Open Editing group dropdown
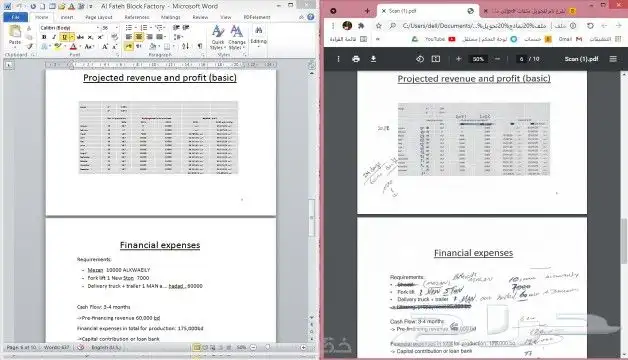 [258, 37]
